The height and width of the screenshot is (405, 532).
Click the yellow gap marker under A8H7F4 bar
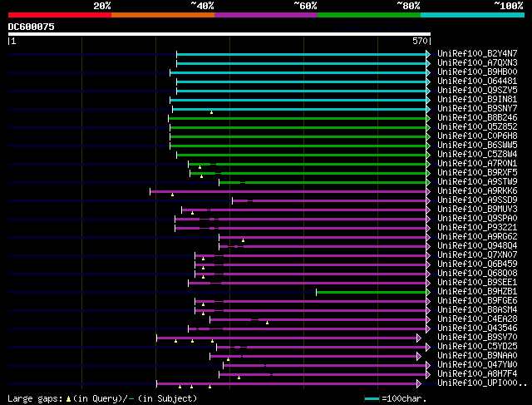point(239,378)
